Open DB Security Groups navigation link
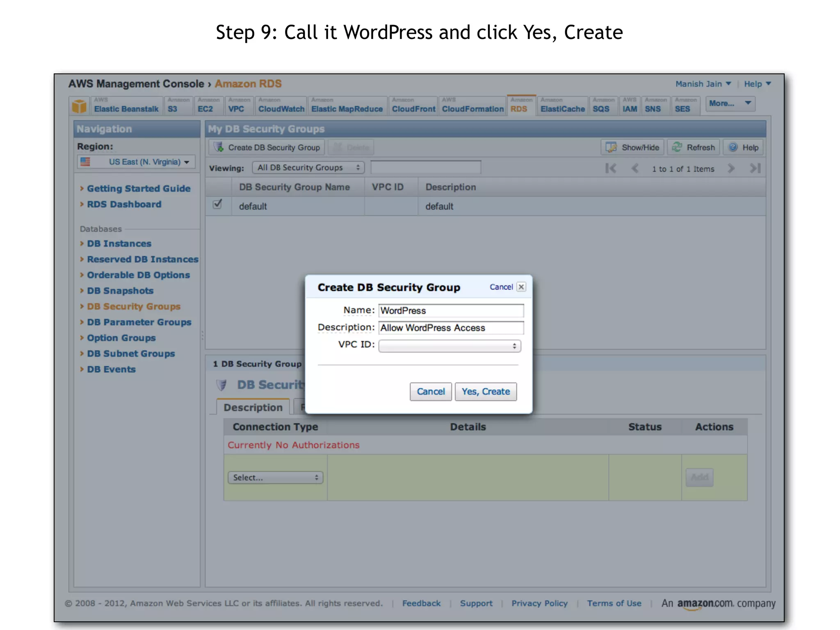The width and height of the screenshot is (840, 630). (x=134, y=306)
